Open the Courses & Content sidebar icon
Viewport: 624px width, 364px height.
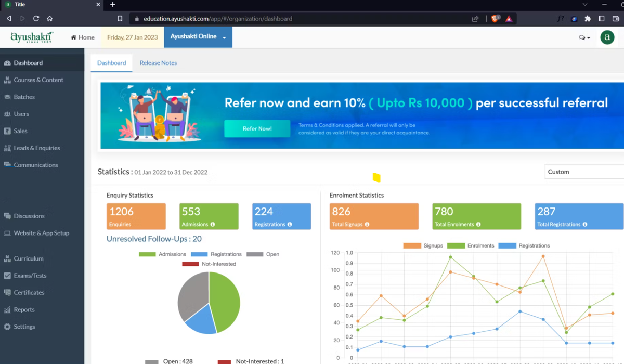[x=7, y=80]
